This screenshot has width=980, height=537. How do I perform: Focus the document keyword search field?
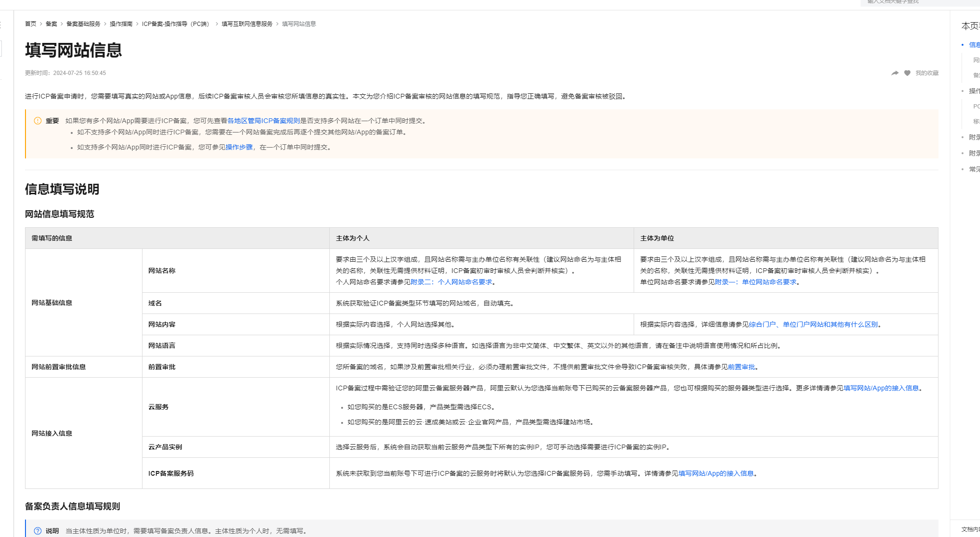click(915, 2)
